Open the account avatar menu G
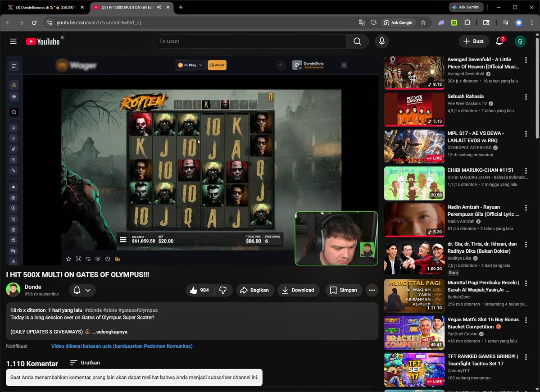This screenshot has height=392, width=540. tap(520, 41)
